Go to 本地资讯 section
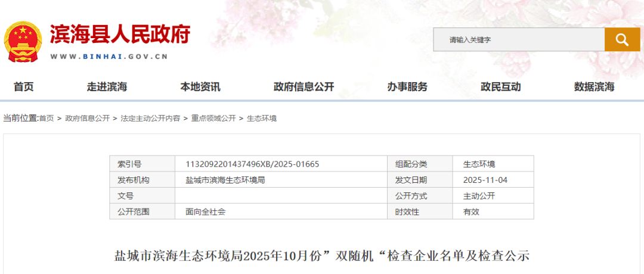644x274 pixels. [x=200, y=87]
